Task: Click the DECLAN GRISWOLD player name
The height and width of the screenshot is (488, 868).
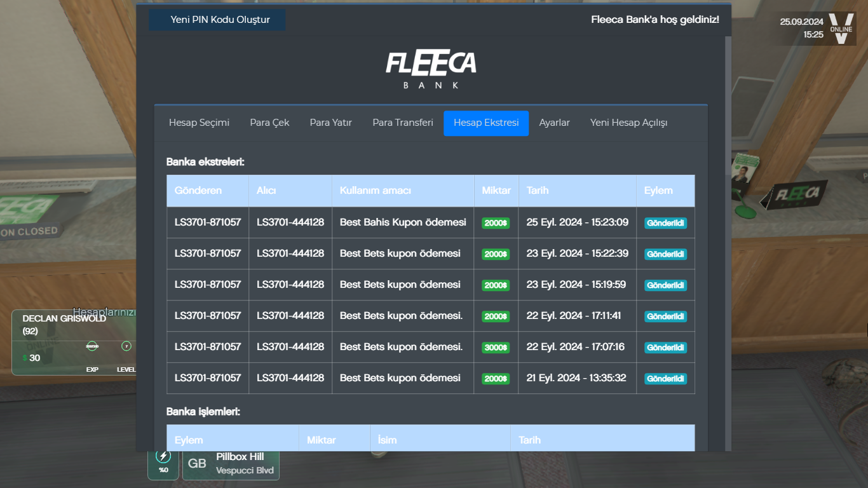Action: tap(64, 319)
